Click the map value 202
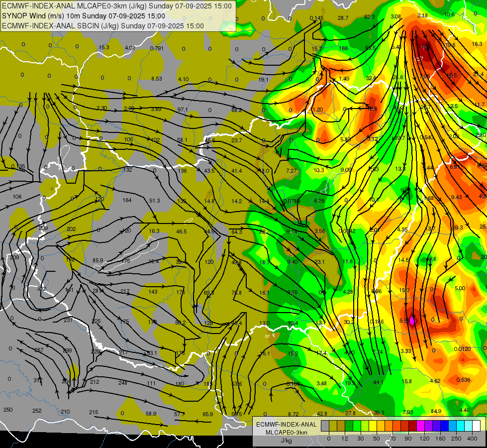Screen dimensions: 487x448 (x=71, y=229)
